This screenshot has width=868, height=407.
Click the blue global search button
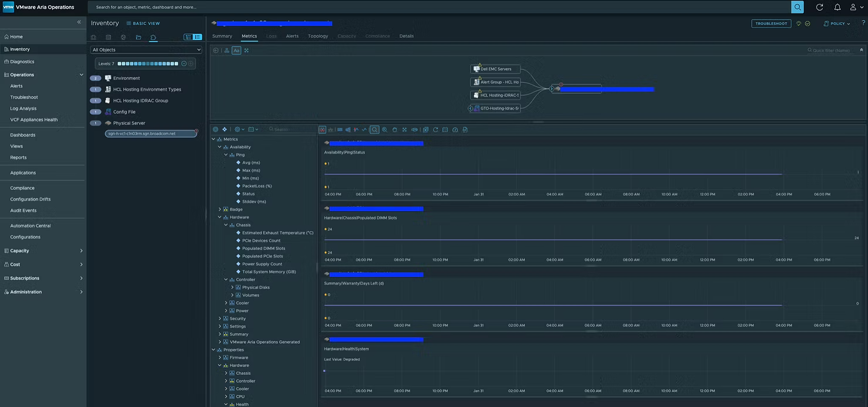(797, 7)
